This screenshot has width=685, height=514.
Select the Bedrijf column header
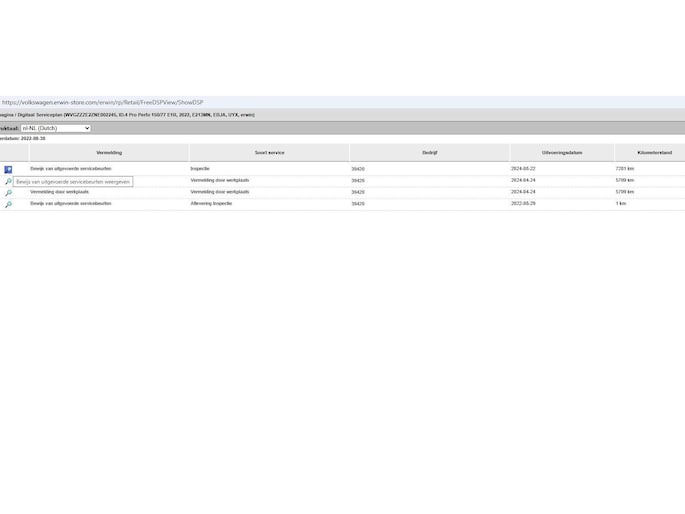pyautogui.click(x=430, y=153)
